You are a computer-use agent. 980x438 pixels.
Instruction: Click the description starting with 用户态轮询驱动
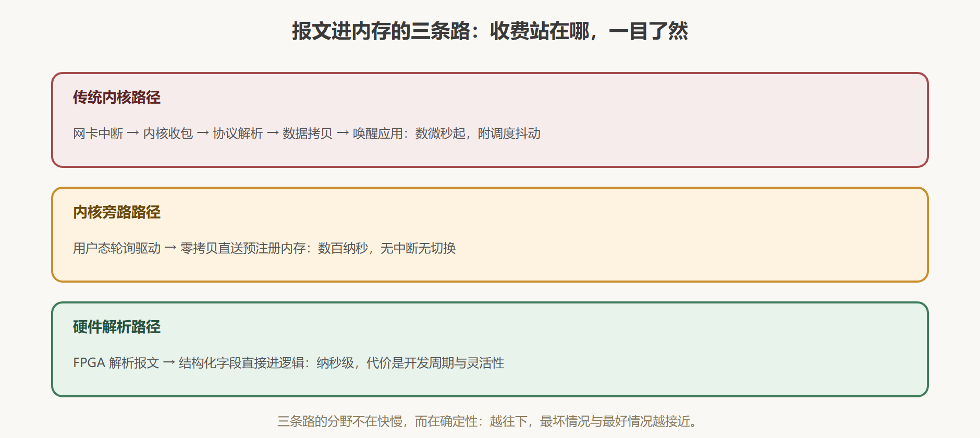tap(264, 248)
